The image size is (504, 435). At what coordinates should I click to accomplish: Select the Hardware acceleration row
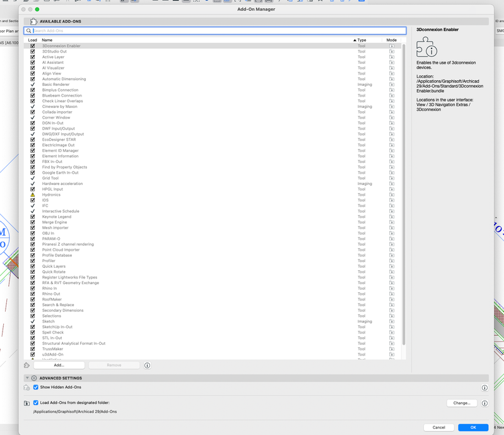tap(213, 184)
